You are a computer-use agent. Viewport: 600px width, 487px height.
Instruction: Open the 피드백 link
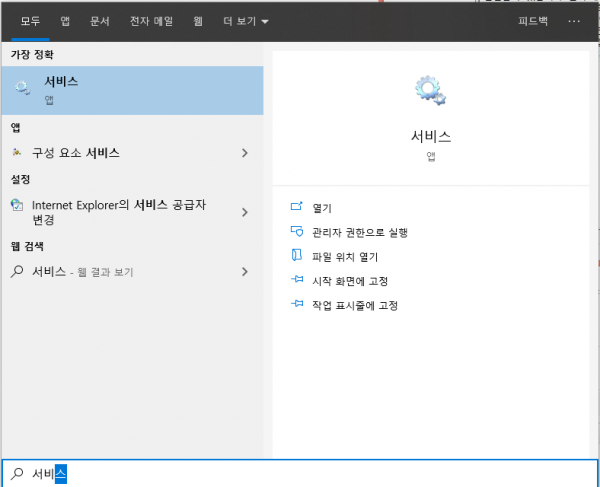tap(533, 21)
